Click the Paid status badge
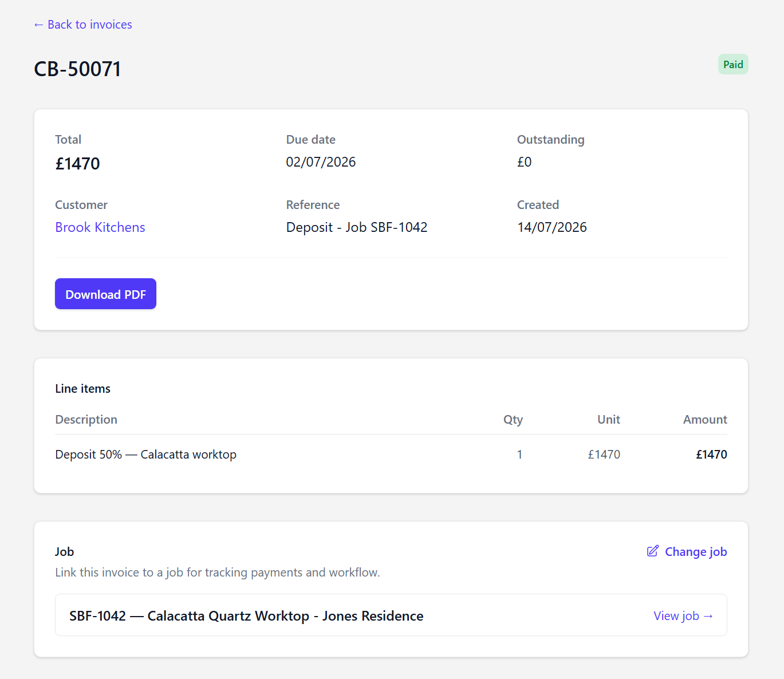This screenshot has height=679, width=784. point(733,65)
